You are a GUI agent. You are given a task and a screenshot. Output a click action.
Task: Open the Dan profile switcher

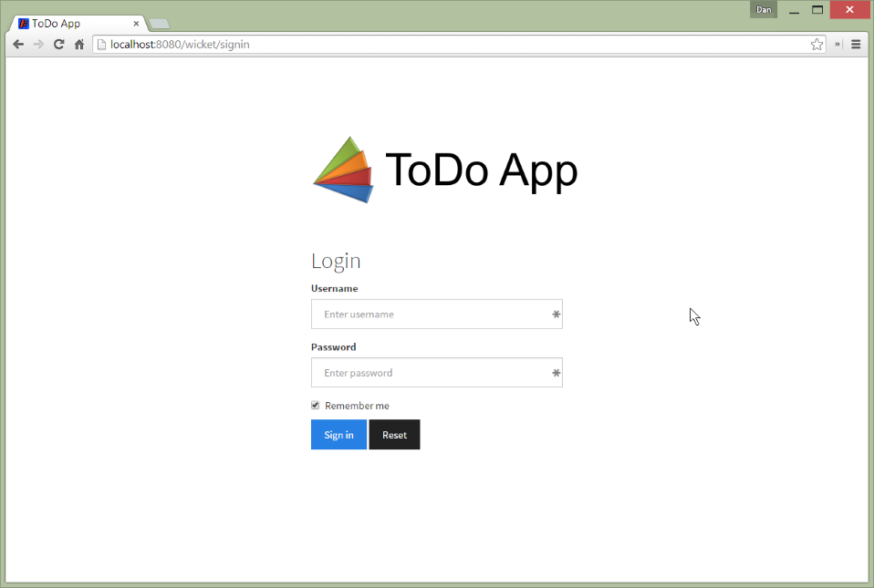coord(764,9)
